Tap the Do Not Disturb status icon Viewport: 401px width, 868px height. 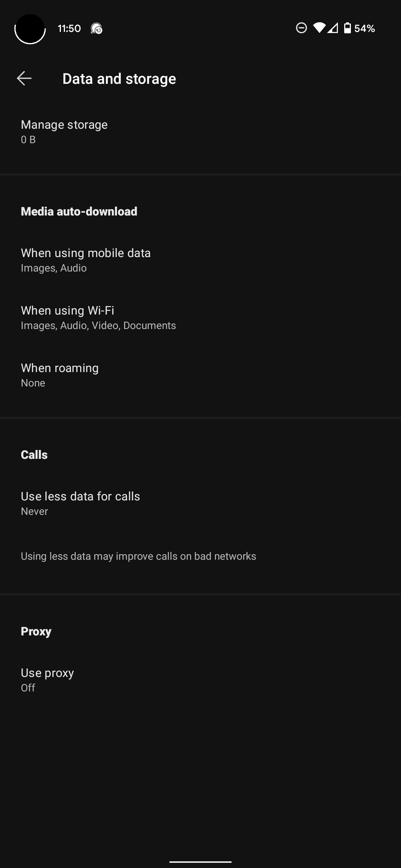pyautogui.click(x=301, y=28)
